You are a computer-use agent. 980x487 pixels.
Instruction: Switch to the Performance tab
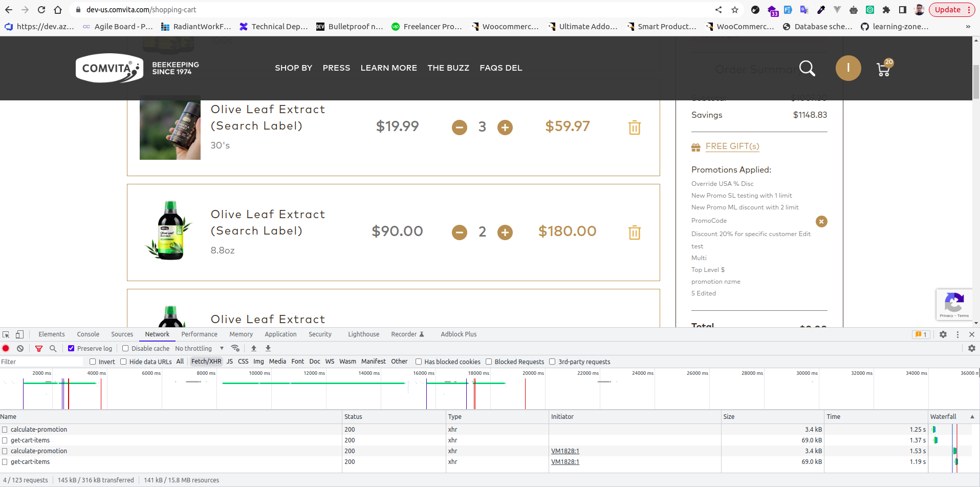click(x=199, y=334)
